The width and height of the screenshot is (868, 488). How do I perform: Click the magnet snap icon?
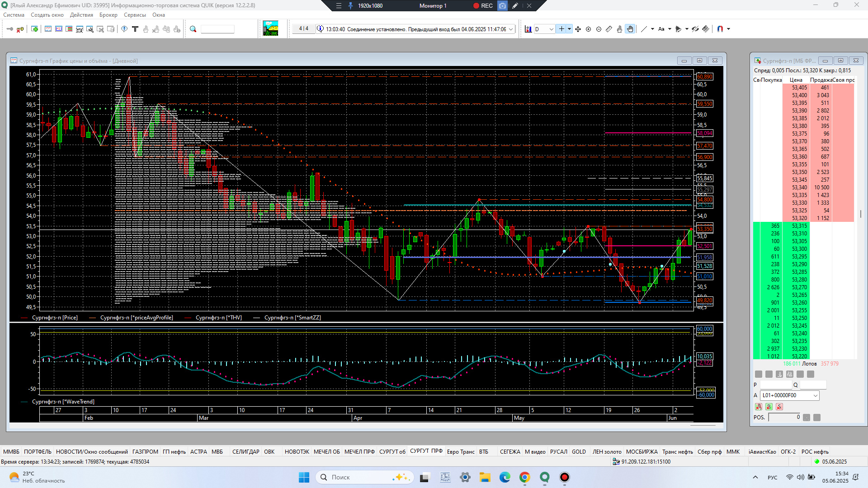720,29
